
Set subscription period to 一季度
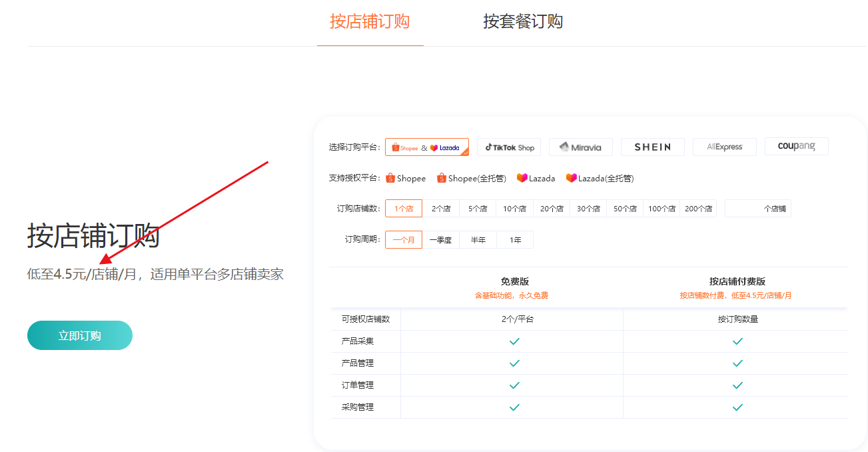coord(440,240)
